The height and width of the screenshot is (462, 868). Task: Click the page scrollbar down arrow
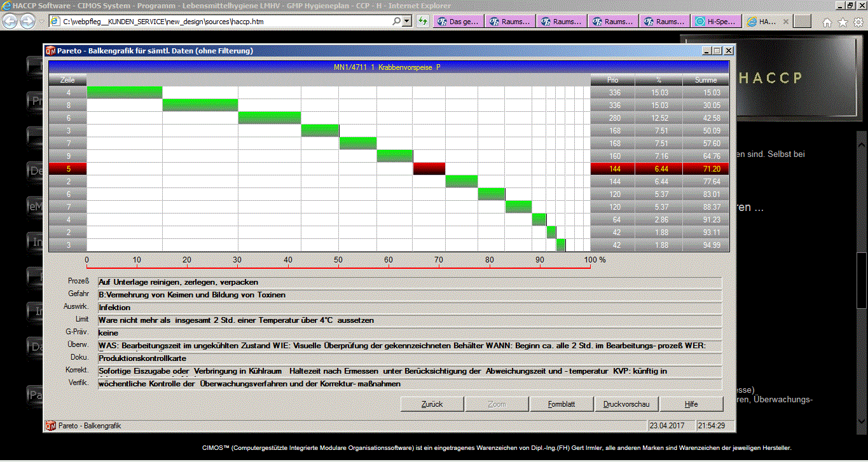[861, 420]
